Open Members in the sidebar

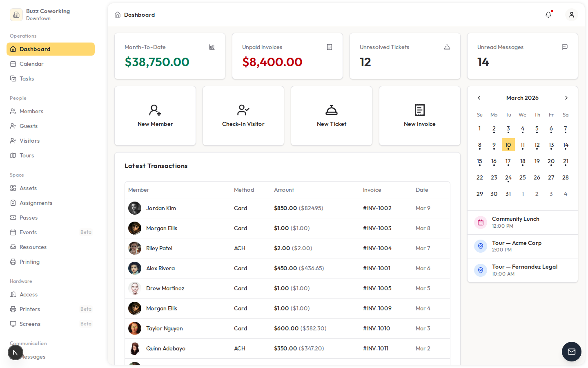pyautogui.click(x=31, y=111)
